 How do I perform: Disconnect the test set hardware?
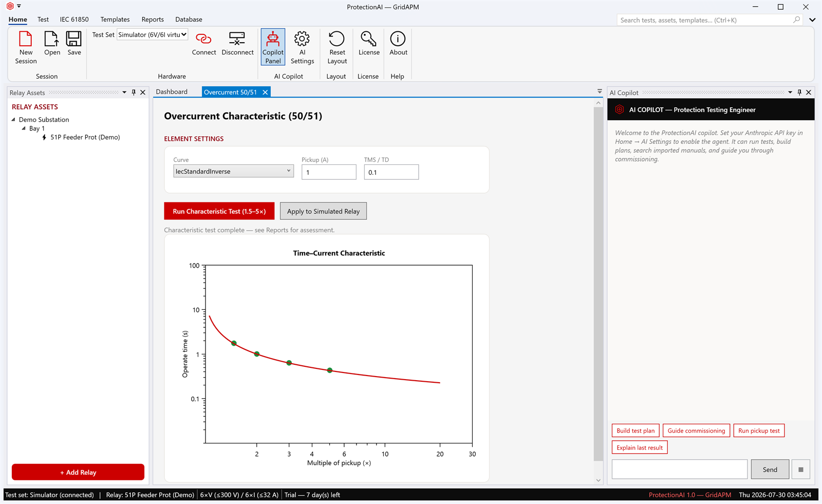[x=237, y=44]
